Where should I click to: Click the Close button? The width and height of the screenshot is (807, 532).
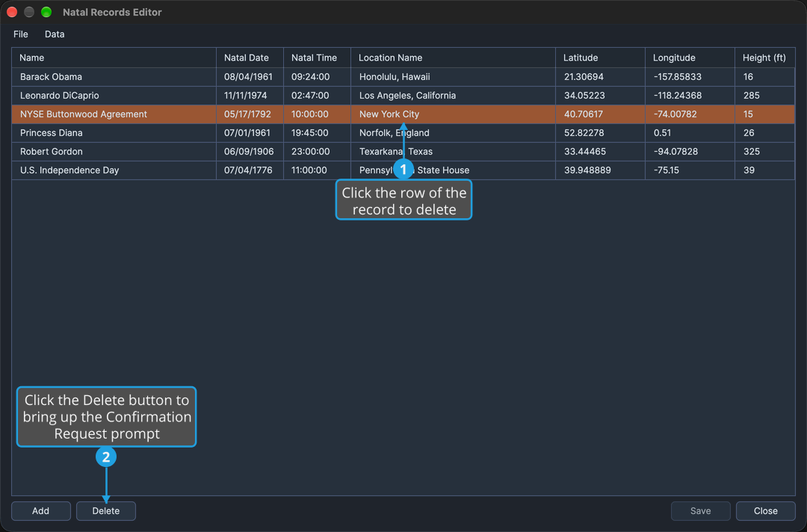click(766, 511)
